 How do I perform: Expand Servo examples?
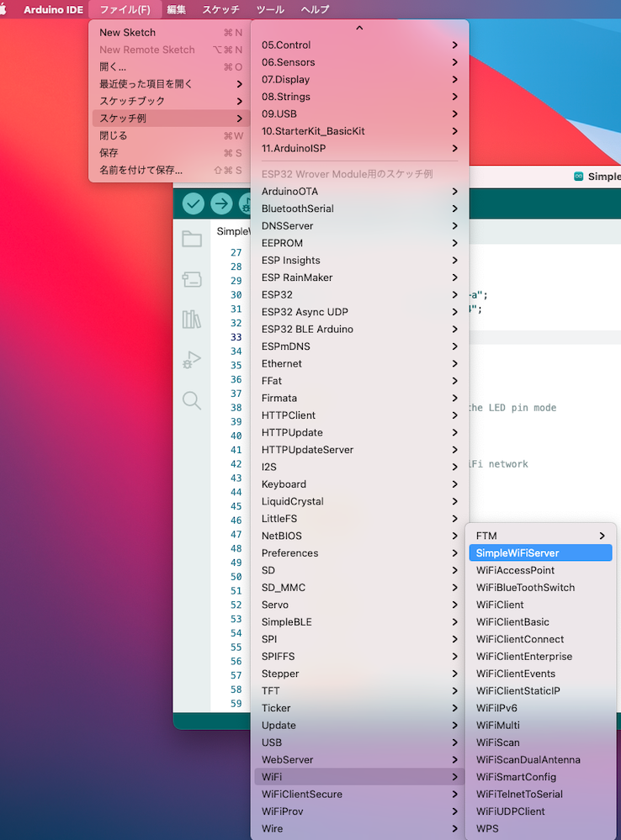click(x=359, y=605)
